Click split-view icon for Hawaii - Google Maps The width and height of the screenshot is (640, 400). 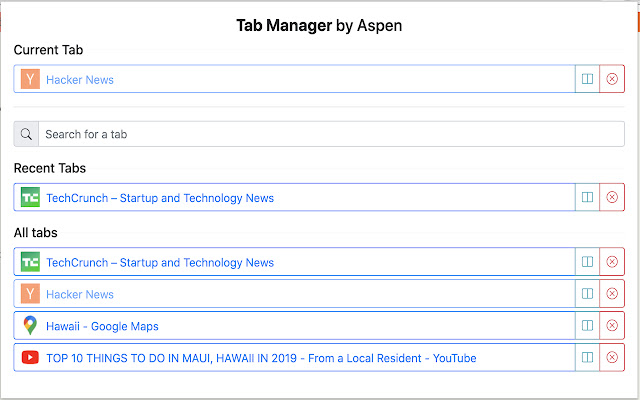tap(587, 325)
